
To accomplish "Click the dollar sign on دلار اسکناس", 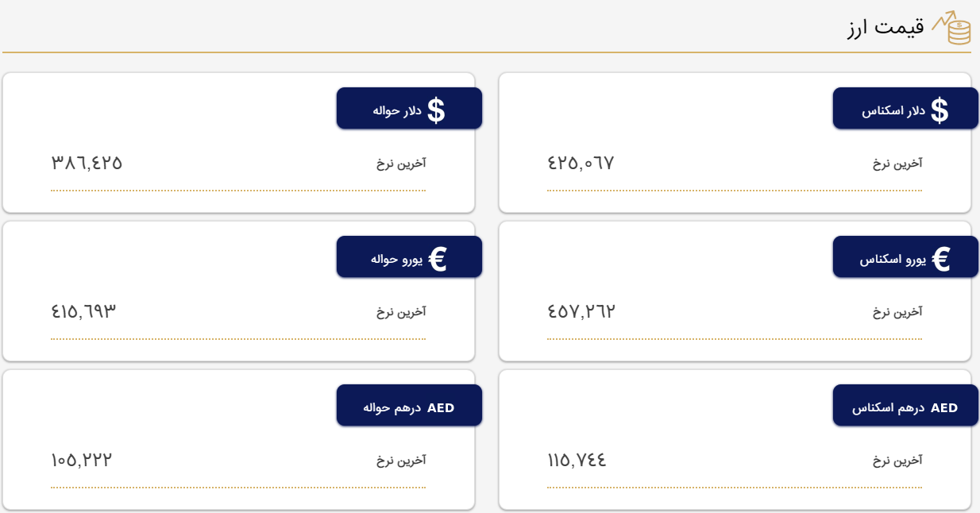I will pos(939,110).
